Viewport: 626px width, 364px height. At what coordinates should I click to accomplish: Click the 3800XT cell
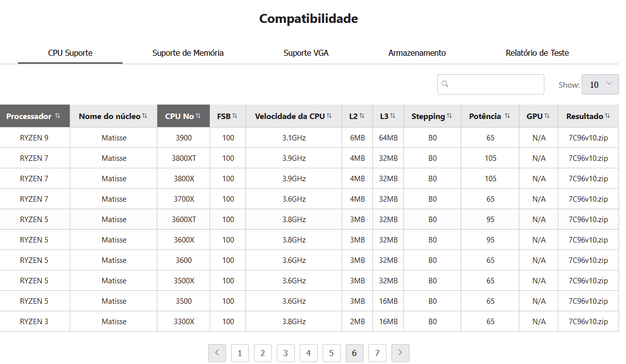coord(183,158)
